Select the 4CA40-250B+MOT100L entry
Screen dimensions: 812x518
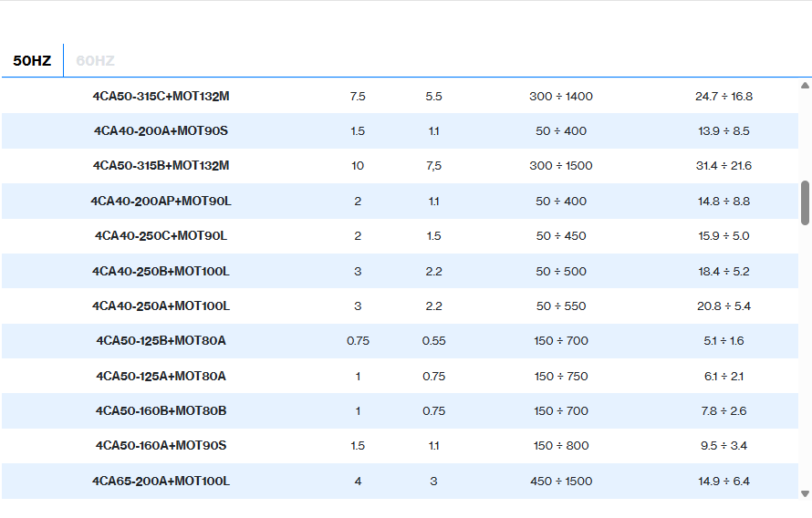tap(161, 271)
